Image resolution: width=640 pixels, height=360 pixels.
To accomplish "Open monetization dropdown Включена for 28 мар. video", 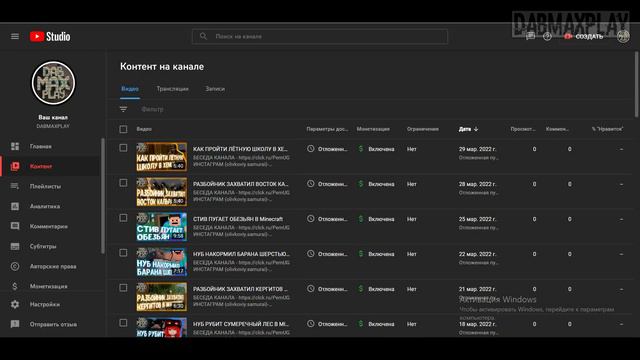I will [x=381, y=184].
